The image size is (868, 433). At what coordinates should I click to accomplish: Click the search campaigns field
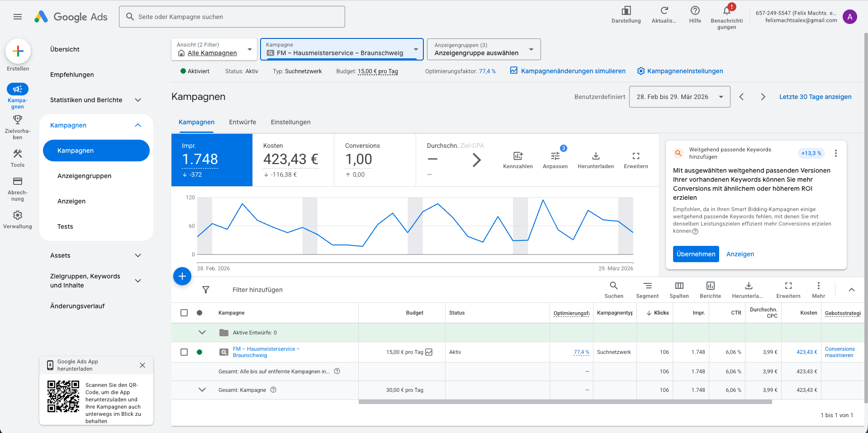point(232,17)
